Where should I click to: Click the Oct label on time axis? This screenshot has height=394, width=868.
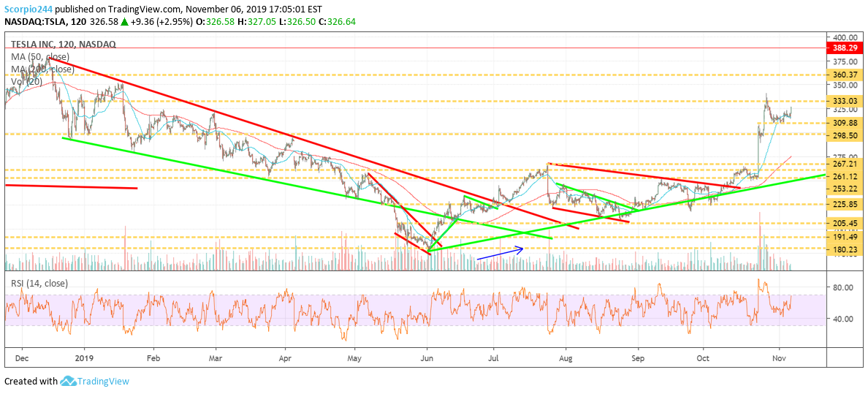[704, 358]
